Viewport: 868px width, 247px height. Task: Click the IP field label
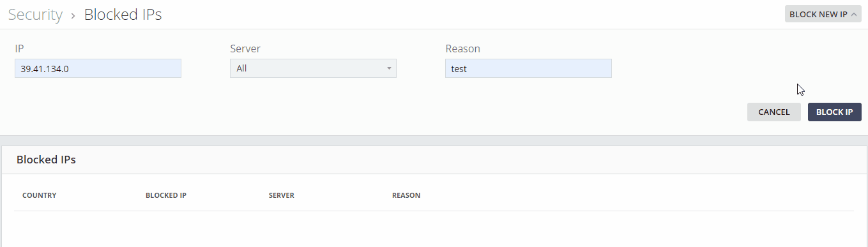pos(19,49)
